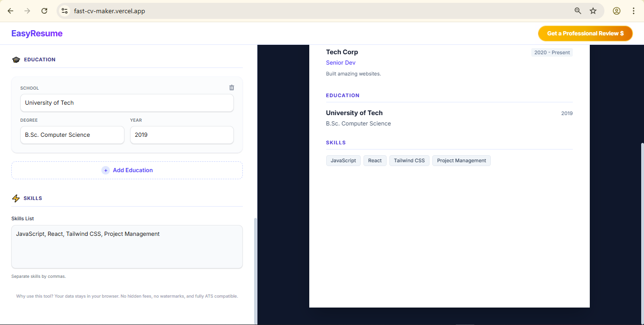Reload the page with the refresh icon
Viewport: 644px width, 325px height.
[44, 10]
